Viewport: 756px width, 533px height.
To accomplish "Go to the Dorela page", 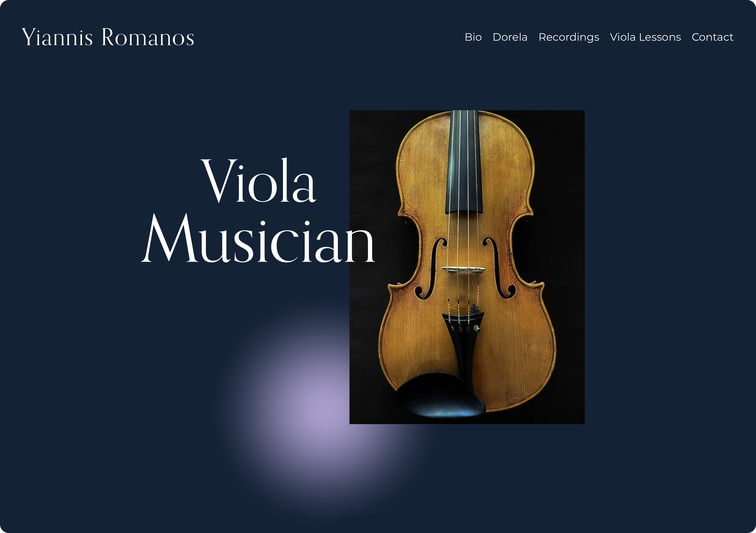I will pos(510,37).
